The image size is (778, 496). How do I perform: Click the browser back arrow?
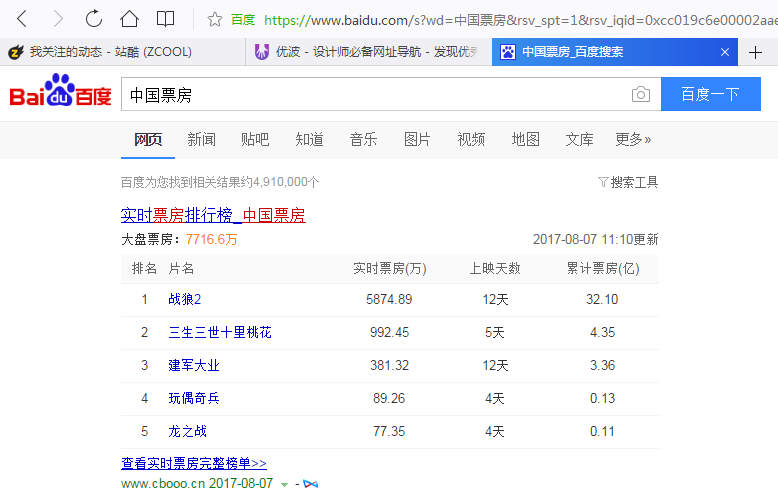click(x=22, y=19)
